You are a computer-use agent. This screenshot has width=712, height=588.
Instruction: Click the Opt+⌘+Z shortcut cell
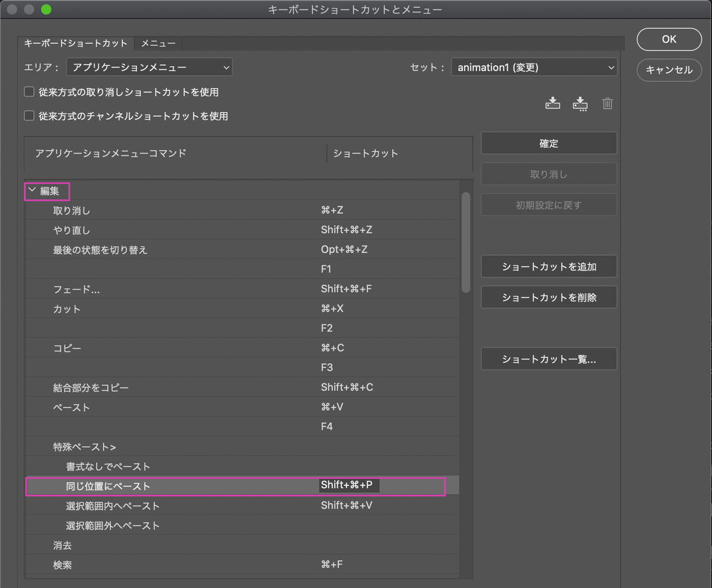344,249
